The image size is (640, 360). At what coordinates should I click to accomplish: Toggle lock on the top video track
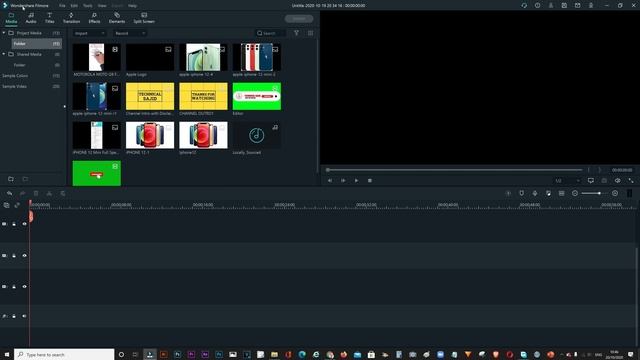(x=14, y=224)
